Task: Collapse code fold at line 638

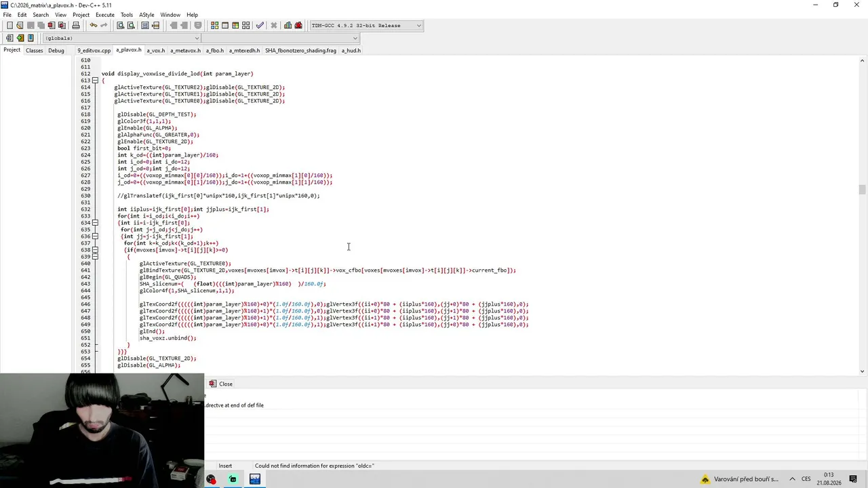Action: [x=95, y=250]
